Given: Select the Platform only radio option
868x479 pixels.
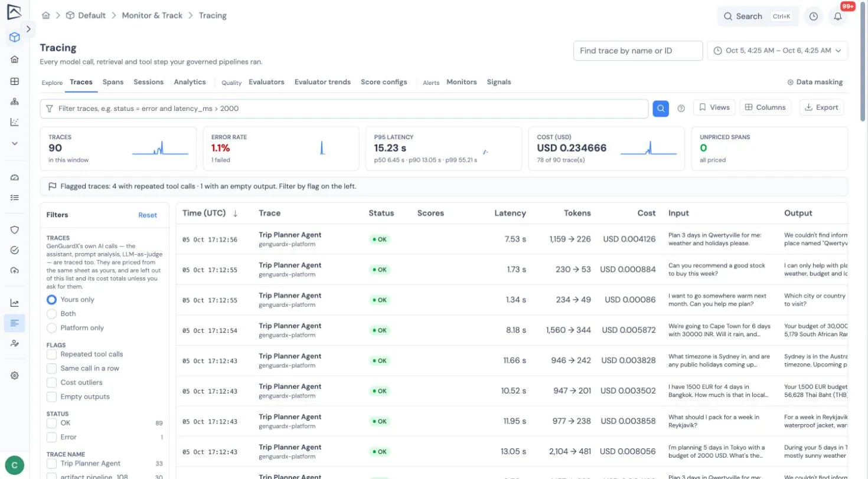Looking at the screenshot, I should coord(51,328).
